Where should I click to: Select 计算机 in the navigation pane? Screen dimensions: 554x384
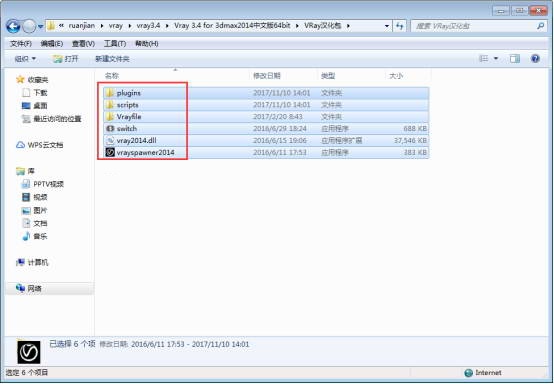[x=37, y=262]
